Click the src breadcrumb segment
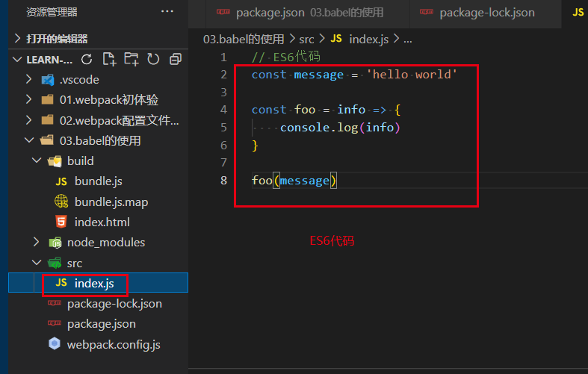The image size is (588, 374). coord(306,39)
